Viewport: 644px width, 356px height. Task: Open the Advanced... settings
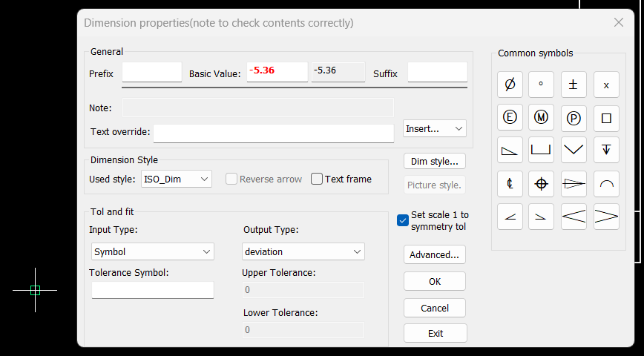[x=435, y=254]
